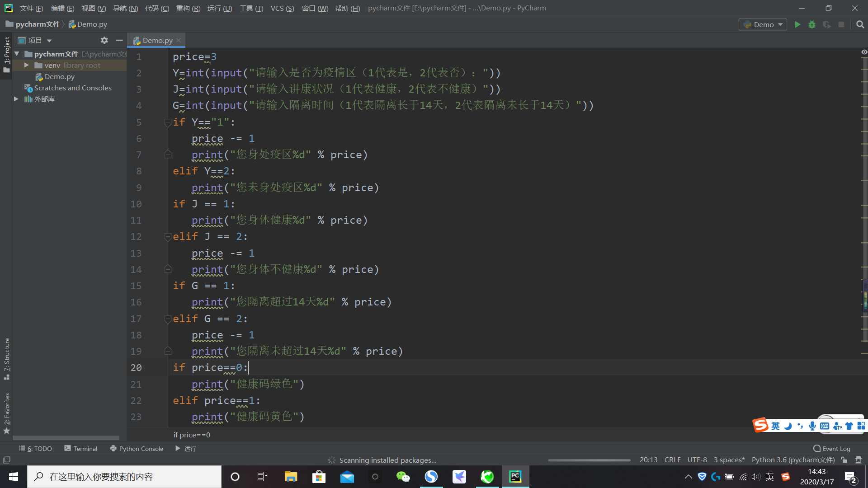Open Demo run configuration dropdown
868x488 pixels.
point(763,24)
